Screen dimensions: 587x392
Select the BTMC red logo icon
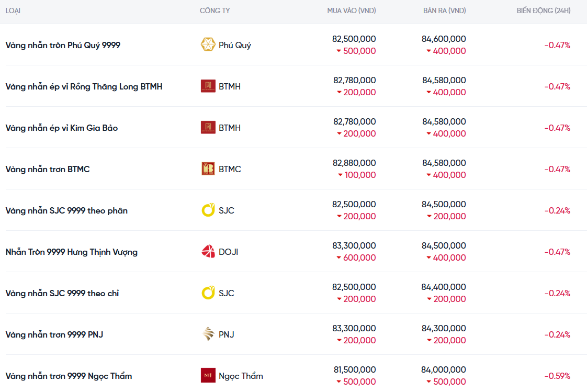tap(208, 169)
